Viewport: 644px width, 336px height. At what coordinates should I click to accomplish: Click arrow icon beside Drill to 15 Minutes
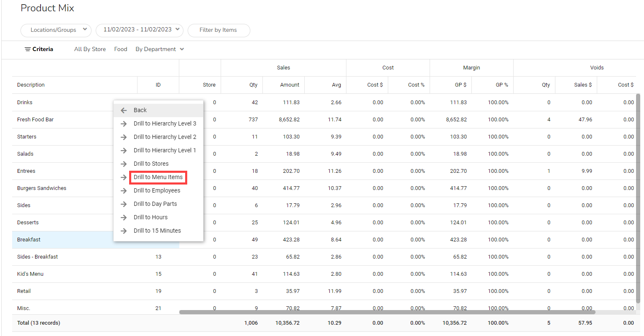pyautogui.click(x=124, y=231)
